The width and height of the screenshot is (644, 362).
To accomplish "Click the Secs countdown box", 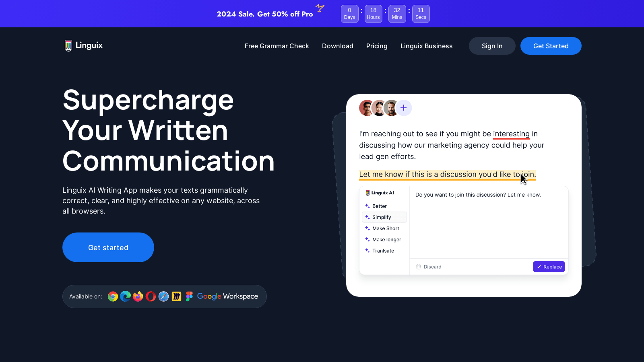I will coord(421,14).
